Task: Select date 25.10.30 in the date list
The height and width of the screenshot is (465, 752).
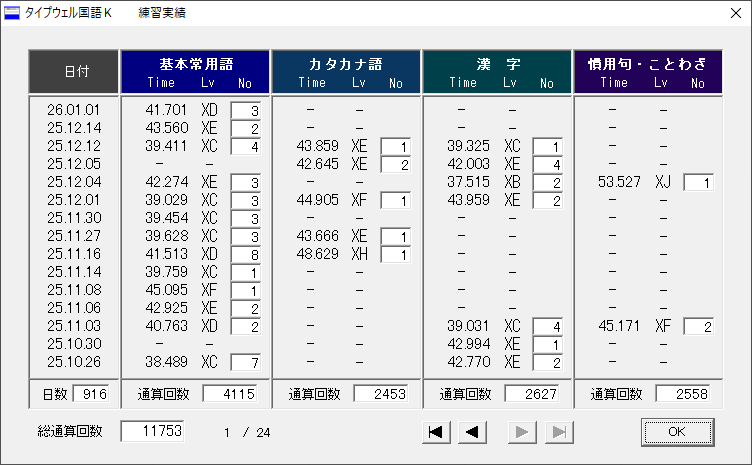Action: [74, 344]
